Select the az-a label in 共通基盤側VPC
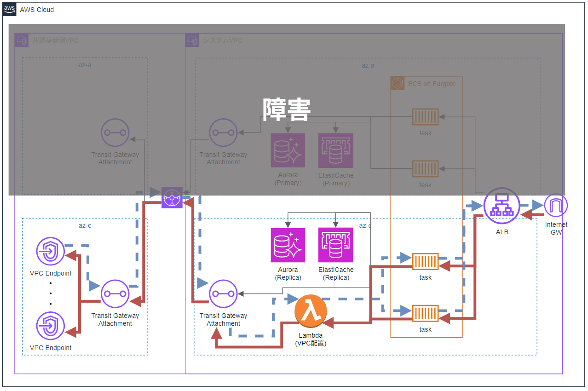 85,65
